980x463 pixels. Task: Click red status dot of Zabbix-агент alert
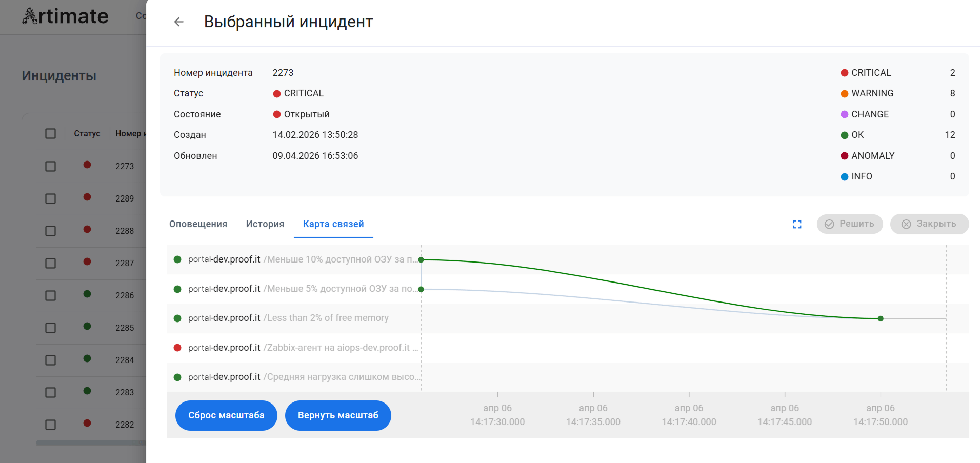pos(177,348)
